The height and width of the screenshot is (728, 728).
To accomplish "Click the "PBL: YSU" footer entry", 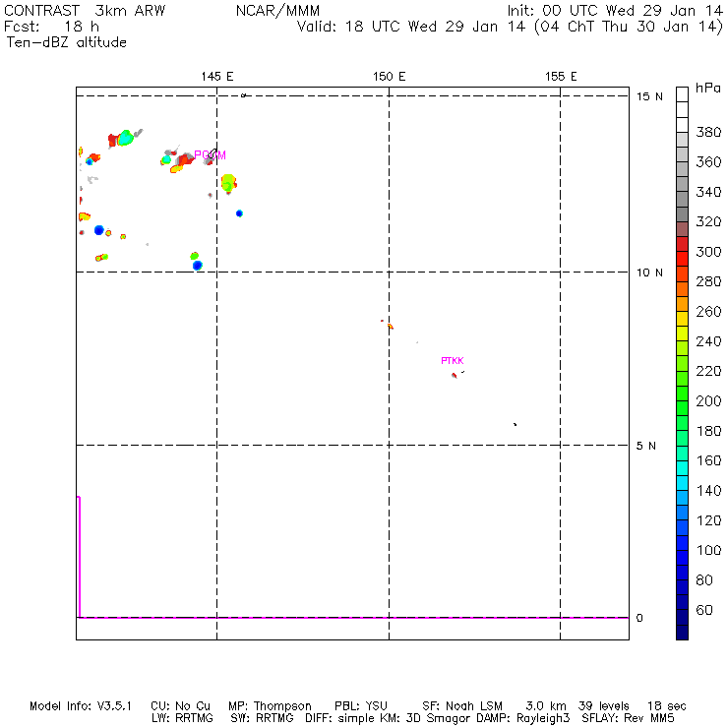I will [361, 706].
